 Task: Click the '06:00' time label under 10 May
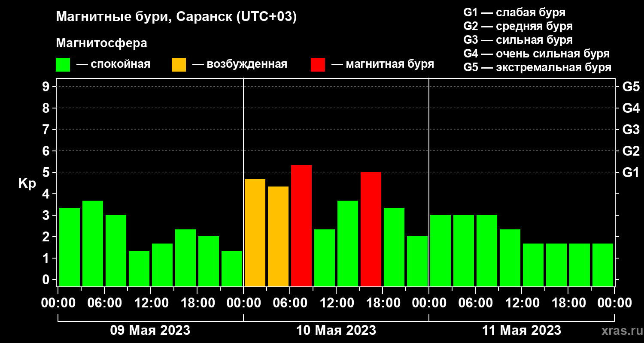click(290, 303)
